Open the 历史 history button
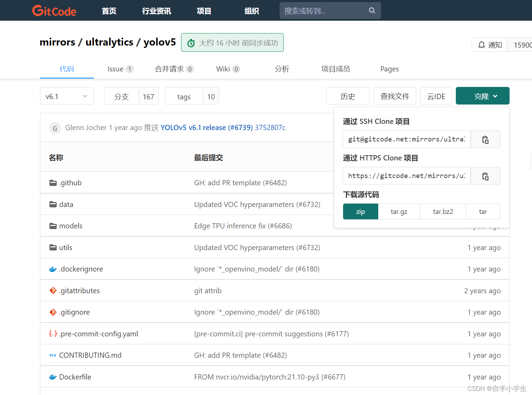This screenshot has width=532, height=395. (x=348, y=96)
